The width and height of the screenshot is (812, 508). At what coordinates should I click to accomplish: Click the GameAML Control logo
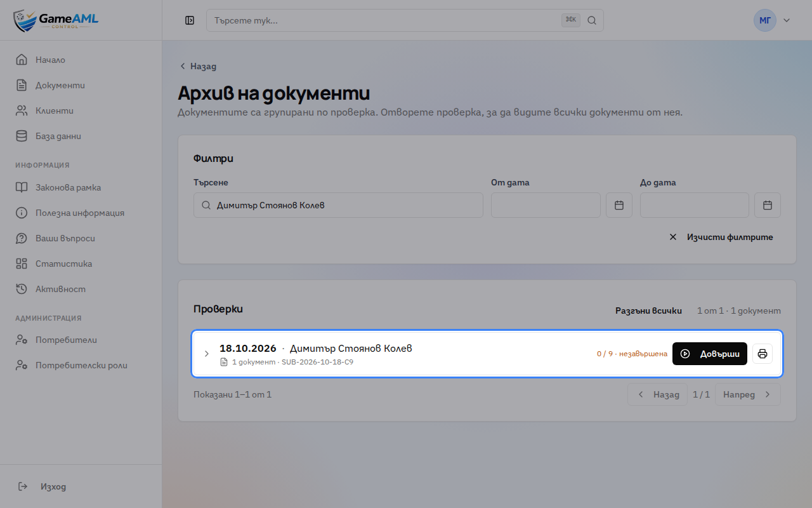coord(56,20)
